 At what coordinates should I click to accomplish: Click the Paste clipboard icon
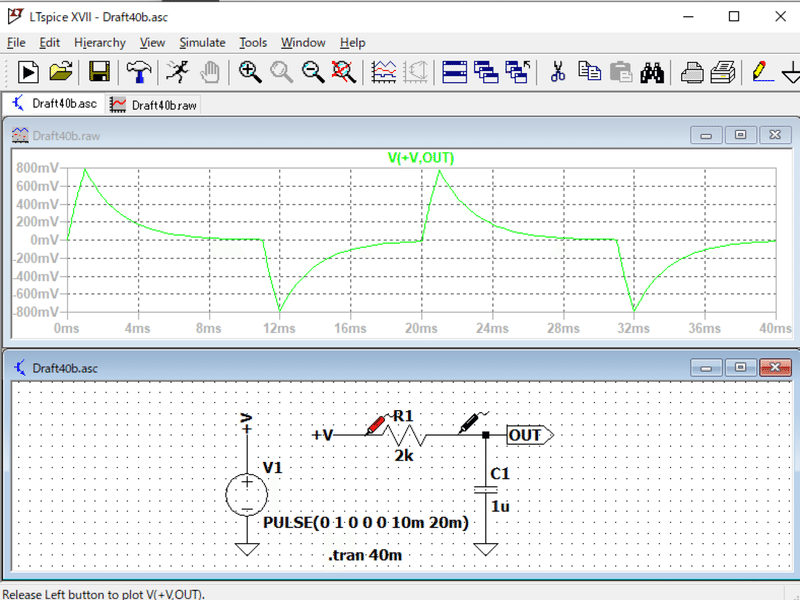pyautogui.click(x=621, y=72)
